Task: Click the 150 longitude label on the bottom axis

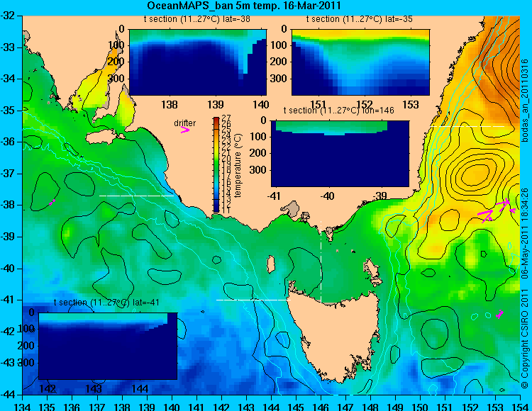Action: tap(421, 406)
